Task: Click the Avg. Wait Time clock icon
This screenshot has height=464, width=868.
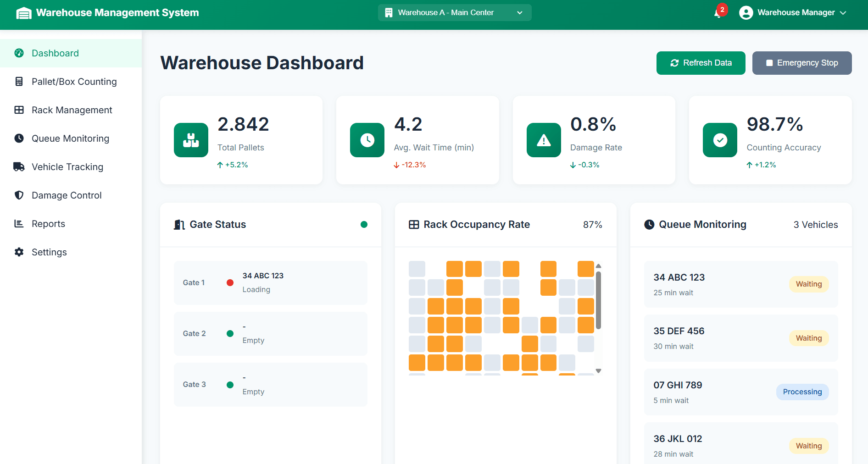Action: (x=367, y=140)
